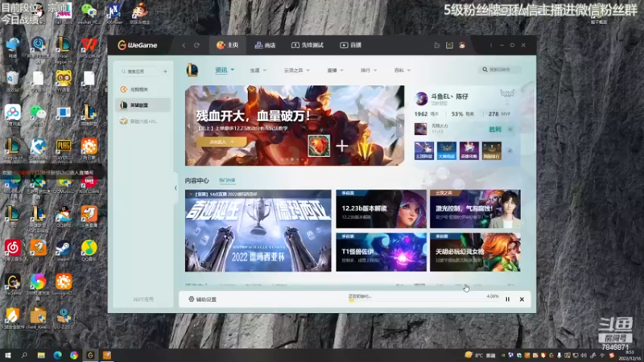Open the 商店 store tab
The height and width of the screenshot is (362, 644).
265,45
